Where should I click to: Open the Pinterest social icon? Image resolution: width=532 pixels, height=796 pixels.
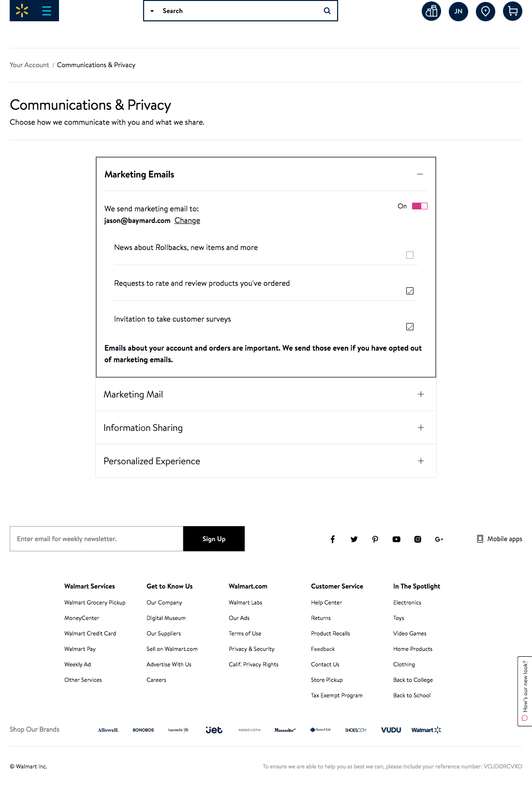(x=375, y=539)
